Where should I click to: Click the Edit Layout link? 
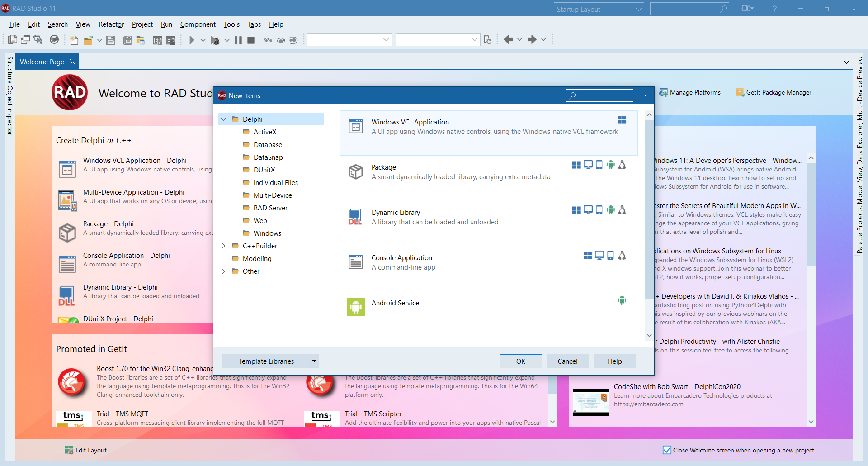click(91, 450)
